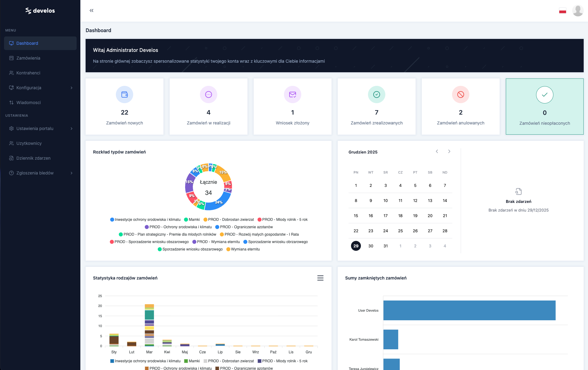Open the Statystyka chart hamburger menu

[x=320, y=278]
